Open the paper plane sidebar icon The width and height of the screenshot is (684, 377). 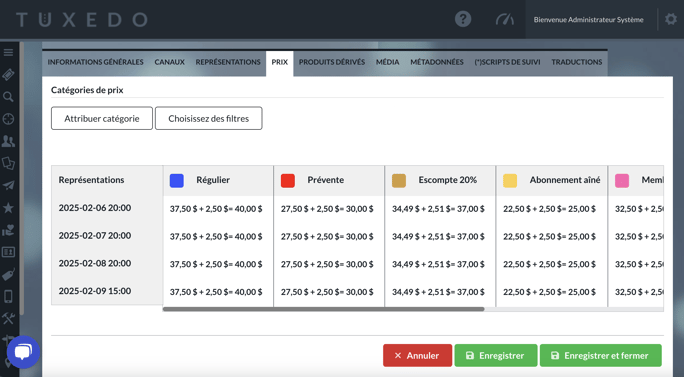point(8,185)
